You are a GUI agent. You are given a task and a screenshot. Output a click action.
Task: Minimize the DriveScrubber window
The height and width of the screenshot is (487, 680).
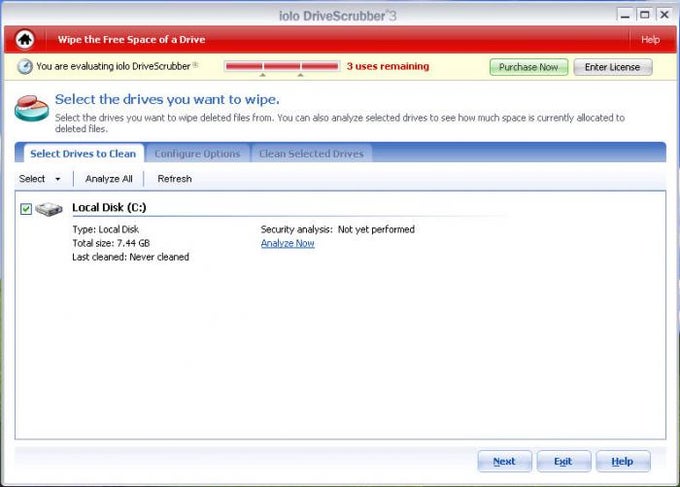point(624,16)
